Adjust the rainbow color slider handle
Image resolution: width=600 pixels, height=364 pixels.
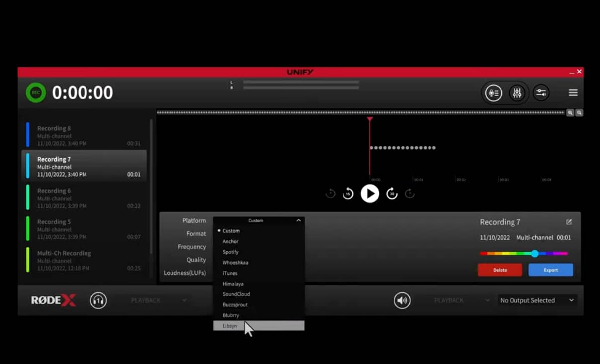coord(535,254)
